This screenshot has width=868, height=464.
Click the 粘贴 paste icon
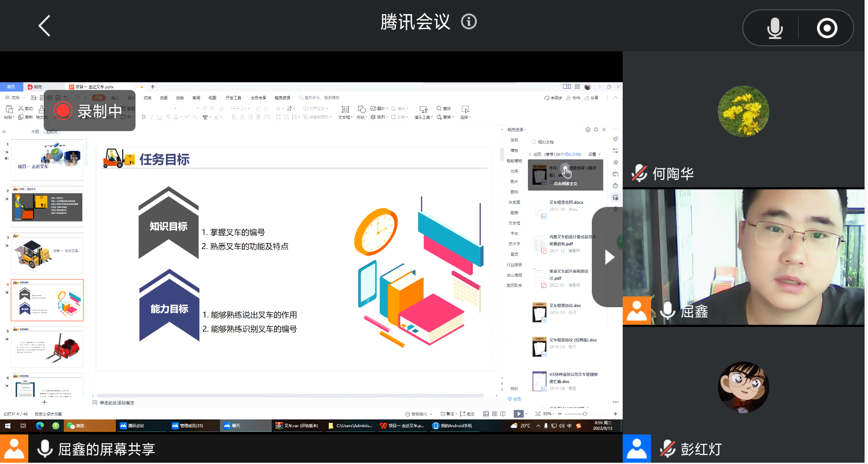click(x=9, y=111)
